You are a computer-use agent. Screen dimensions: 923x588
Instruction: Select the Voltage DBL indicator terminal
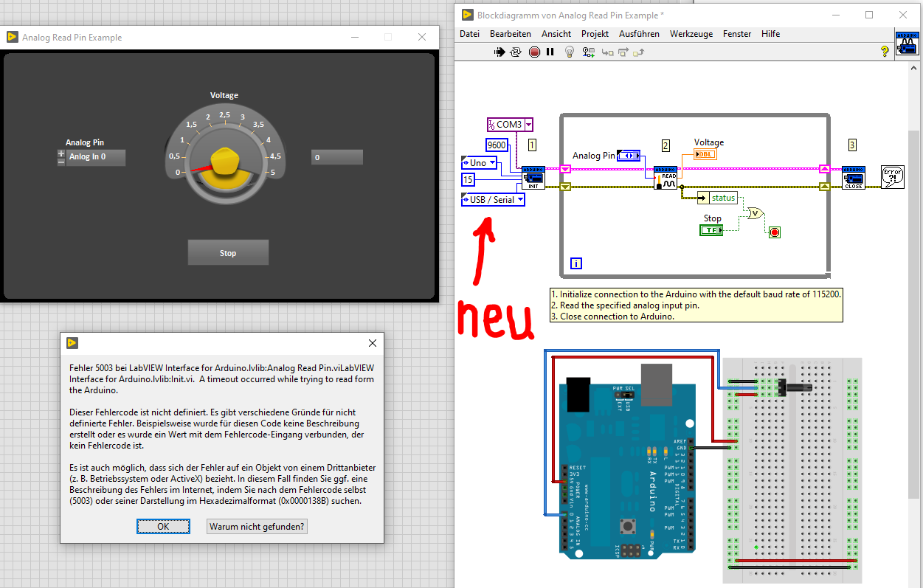click(x=705, y=154)
